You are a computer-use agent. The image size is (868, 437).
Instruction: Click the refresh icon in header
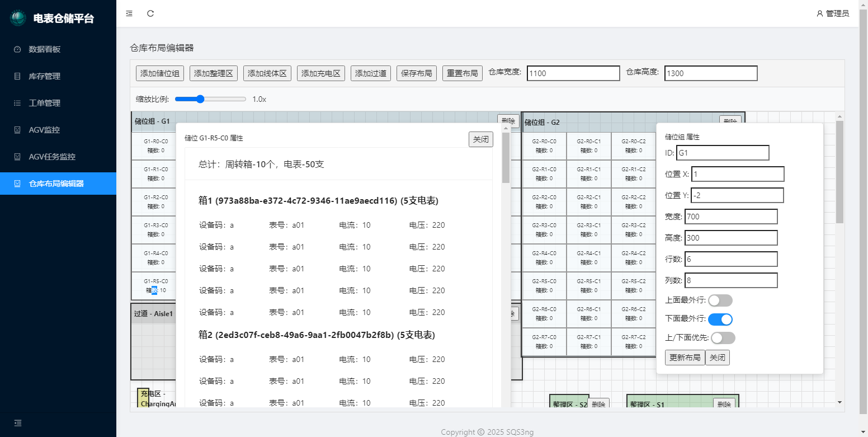[150, 13]
